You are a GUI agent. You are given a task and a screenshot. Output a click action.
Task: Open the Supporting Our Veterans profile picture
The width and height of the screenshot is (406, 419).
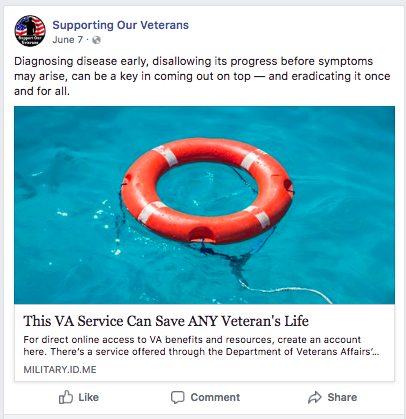point(30,31)
